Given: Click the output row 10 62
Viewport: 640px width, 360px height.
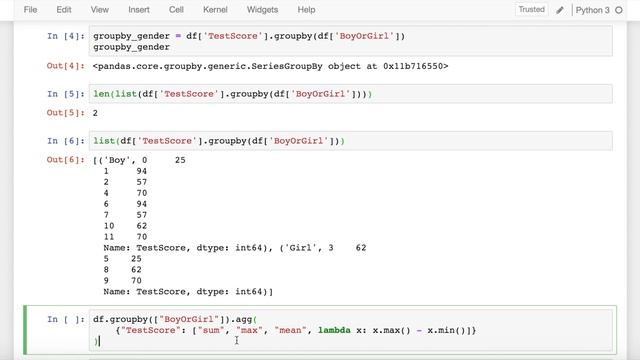Looking at the screenshot, I should (x=125, y=226).
